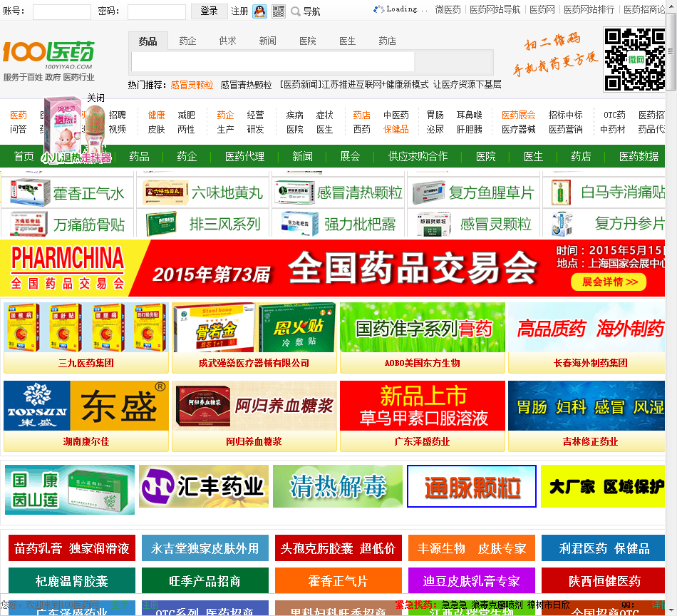
Task: Open the 三九医药集团 ad card
Action: pyautogui.click(x=86, y=337)
